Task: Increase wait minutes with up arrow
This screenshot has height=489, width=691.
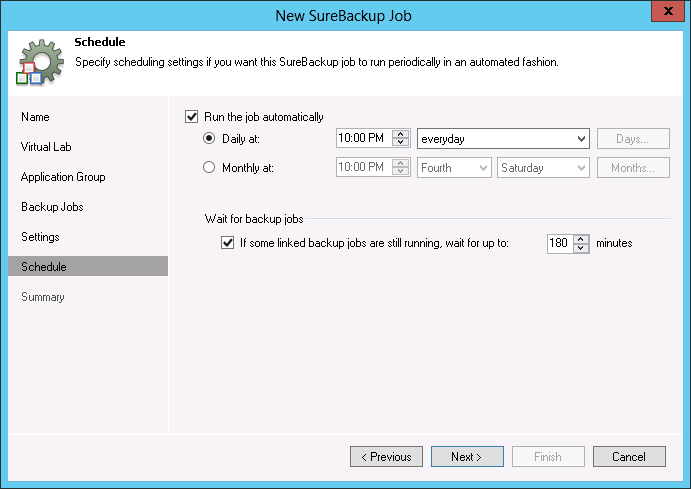Action: pyautogui.click(x=581, y=238)
